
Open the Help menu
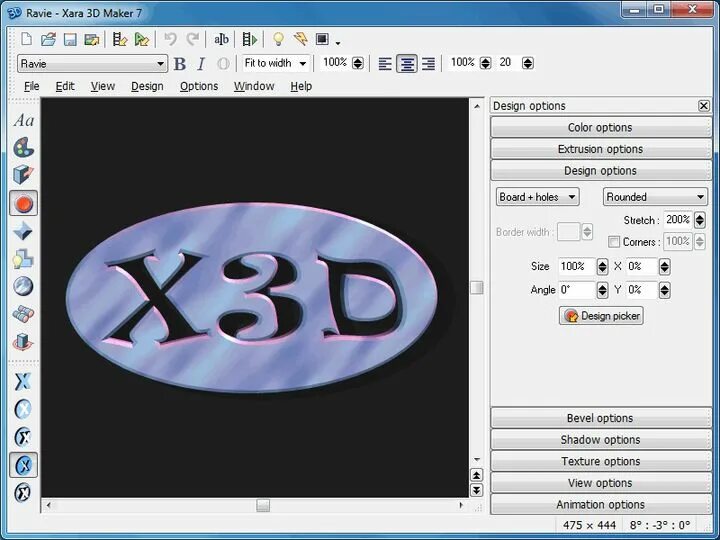click(301, 86)
